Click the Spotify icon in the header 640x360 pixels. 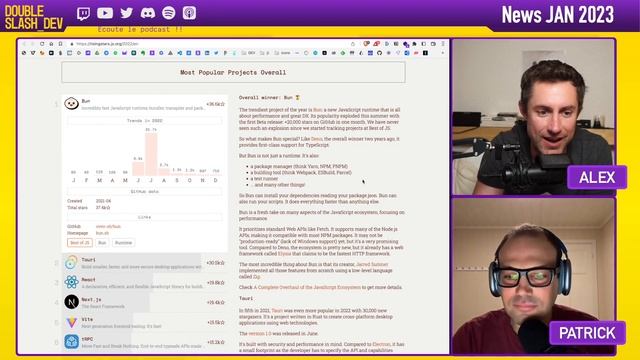[169, 13]
